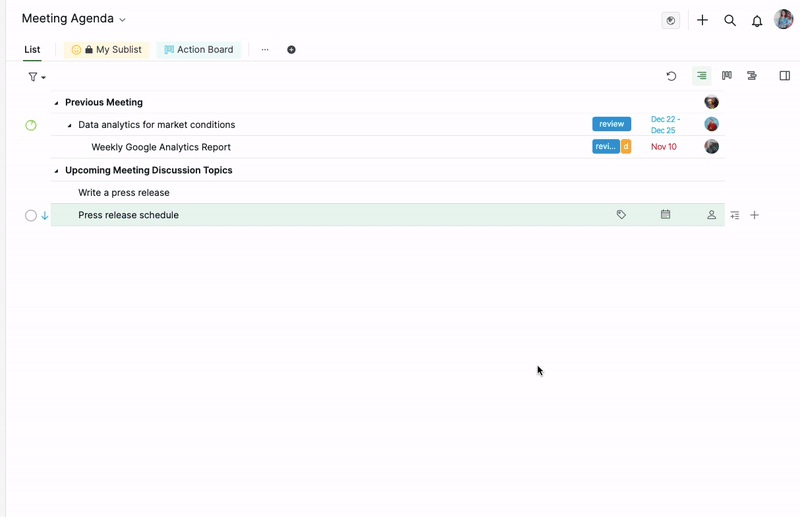Select Weekly Google Analytics Report
This screenshot has width=800, height=517.
tap(161, 147)
